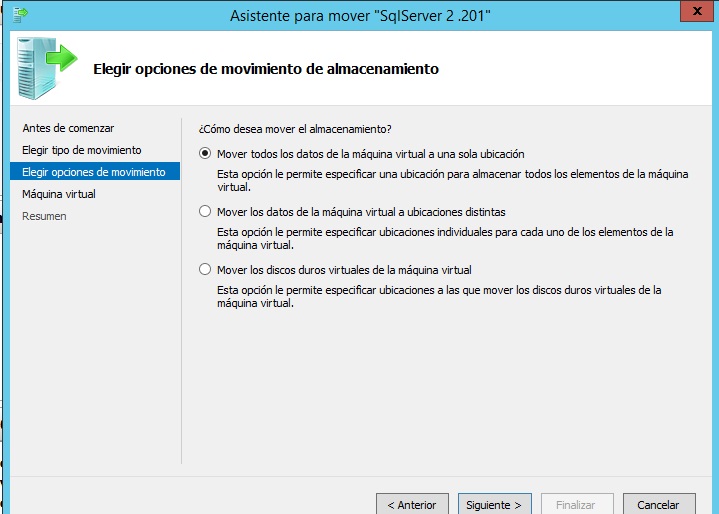Click the description about 'ubicaciones individuales' for each element
The image size is (719, 514).
[x=445, y=238]
